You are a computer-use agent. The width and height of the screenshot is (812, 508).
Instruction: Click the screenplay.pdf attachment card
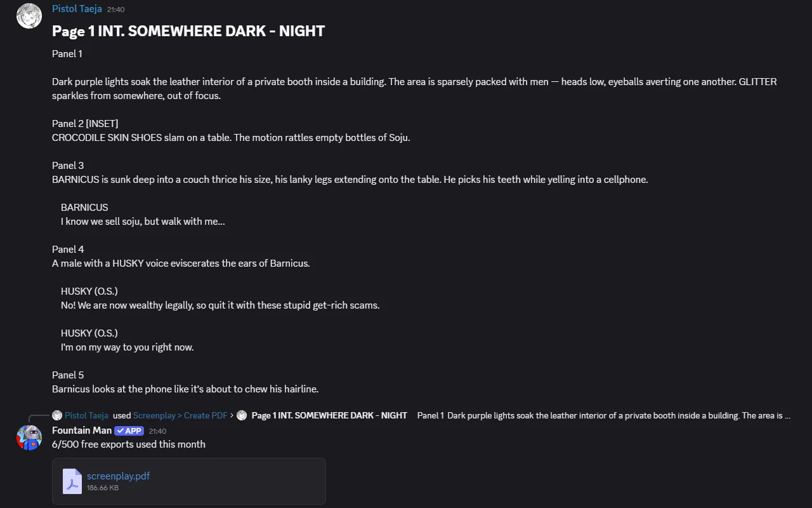click(x=189, y=481)
